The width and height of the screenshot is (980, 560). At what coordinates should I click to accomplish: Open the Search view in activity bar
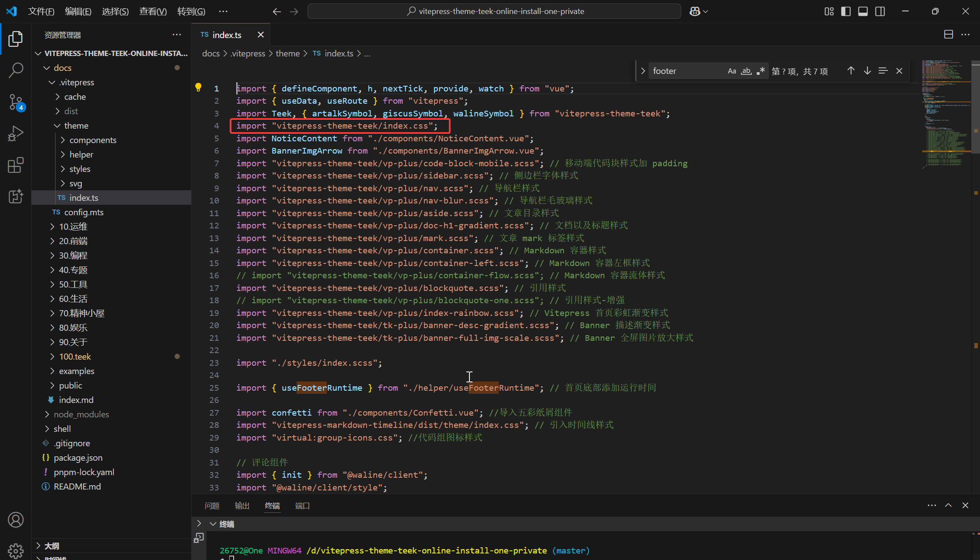tap(16, 70)
